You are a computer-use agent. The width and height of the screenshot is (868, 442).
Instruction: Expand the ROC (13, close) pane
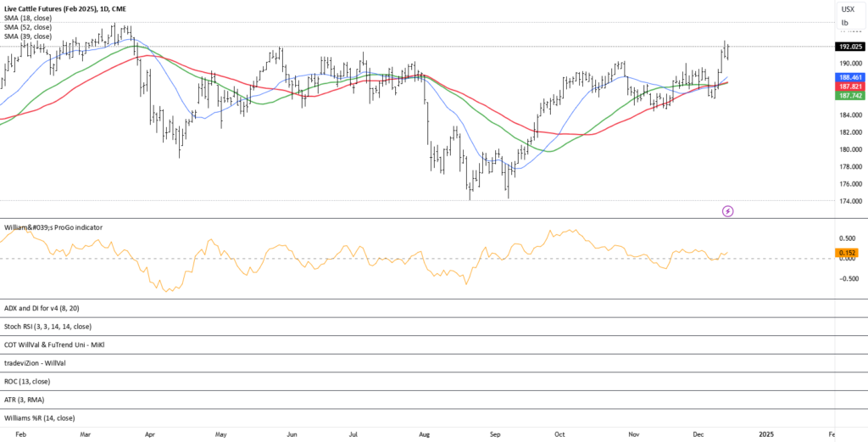pos(27,381)
